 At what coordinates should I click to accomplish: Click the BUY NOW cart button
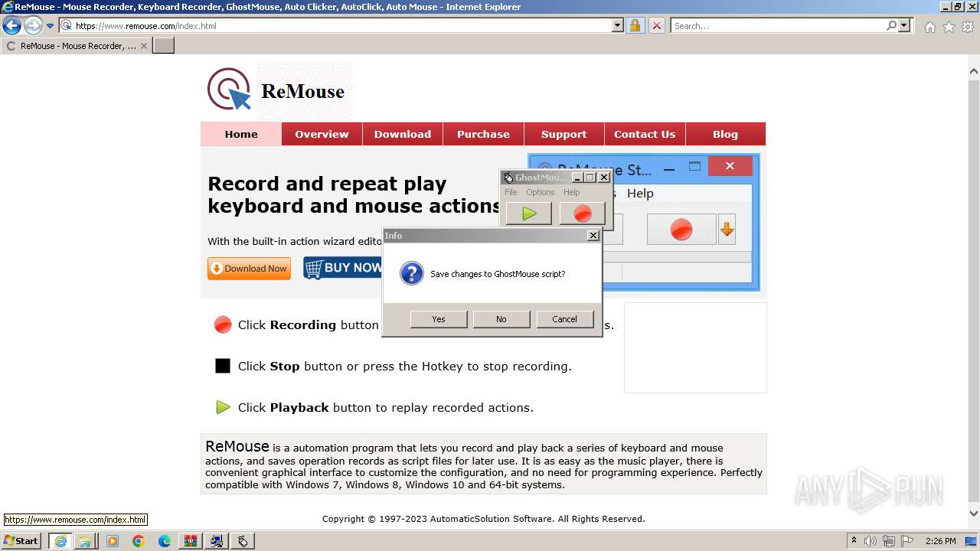pyautogui.click(x=342, y=268)
